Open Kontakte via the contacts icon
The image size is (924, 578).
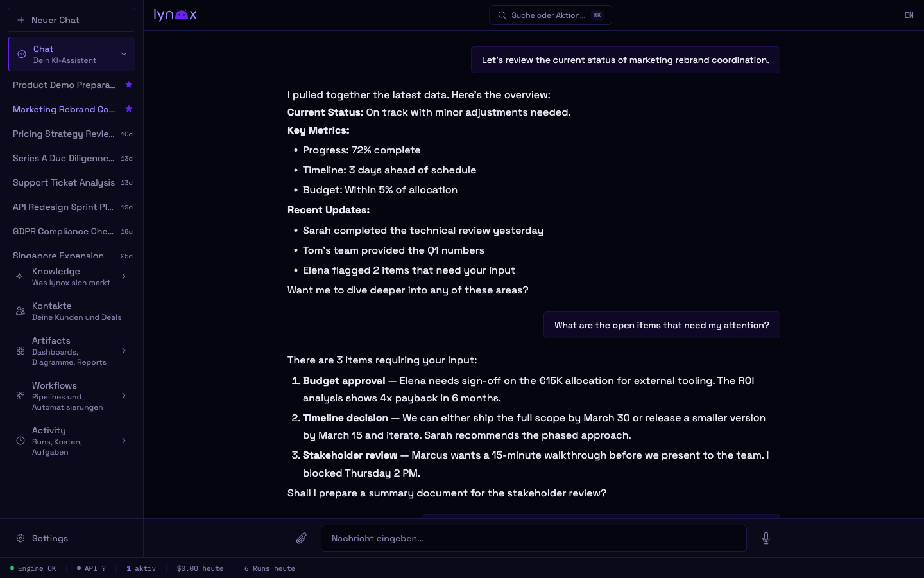tap(19, 311)
